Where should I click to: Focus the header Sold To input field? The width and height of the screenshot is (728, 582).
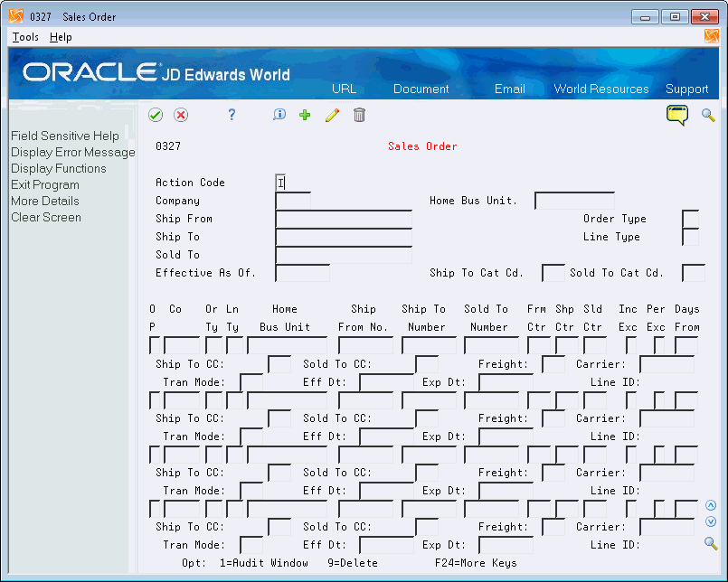pyautogui.click(x=344, y=255)
